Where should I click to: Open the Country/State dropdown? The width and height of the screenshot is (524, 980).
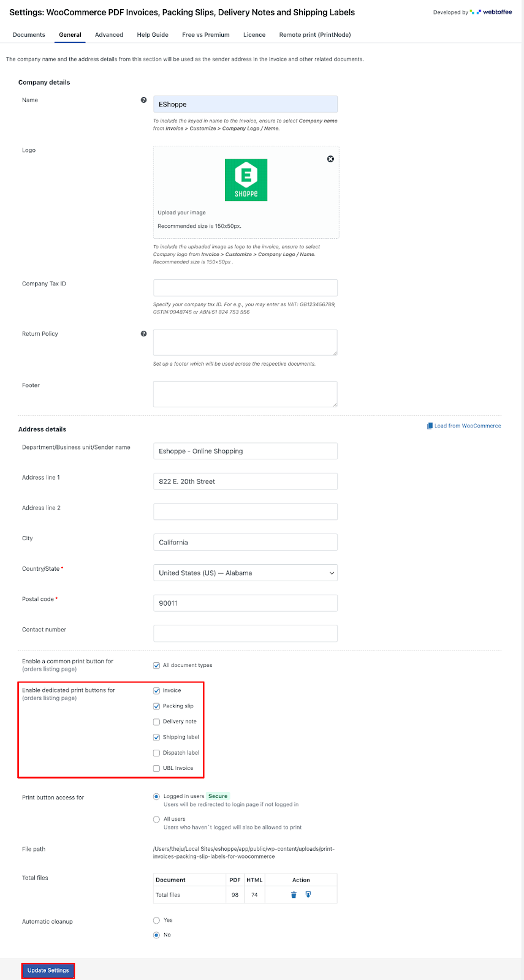(x=245, y=573)
